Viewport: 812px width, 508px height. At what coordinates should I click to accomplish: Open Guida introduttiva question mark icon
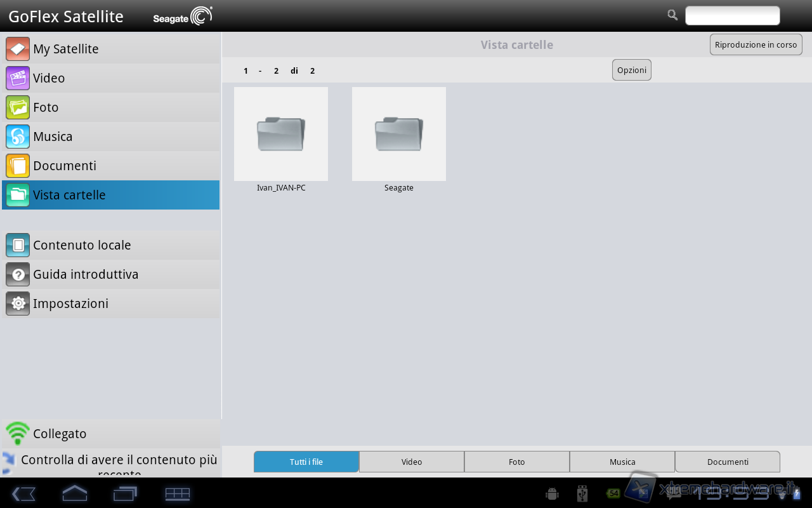[x=18, y=274]
